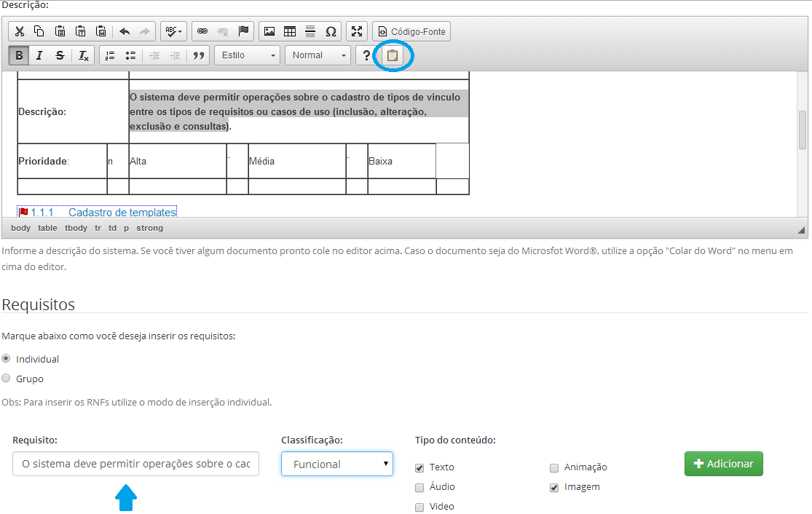Redo the last edit
The height and width of the screenshot is (514, 812).
144,31
